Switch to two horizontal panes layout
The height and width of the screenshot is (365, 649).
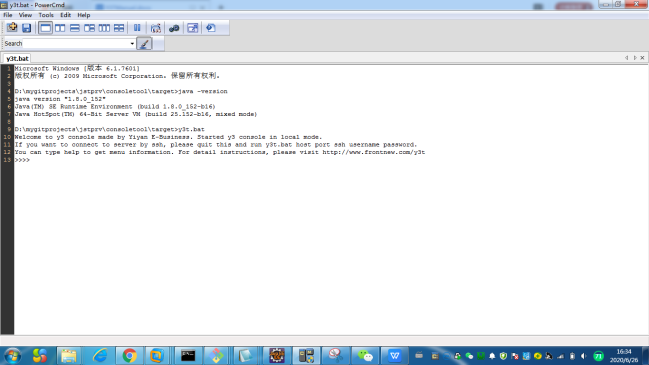coord(75,28)
